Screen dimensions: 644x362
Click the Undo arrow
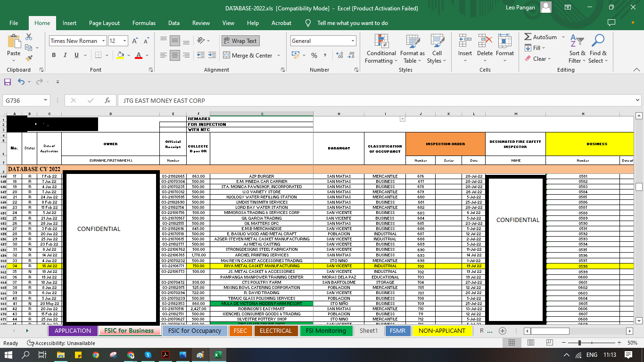21,82
